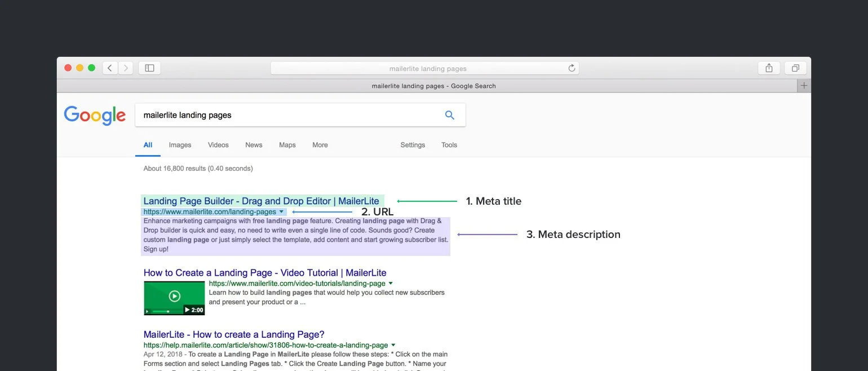The height and width of the screenshot is (371, 868).
Task: Open the News results tab
Action: (254, 145)
